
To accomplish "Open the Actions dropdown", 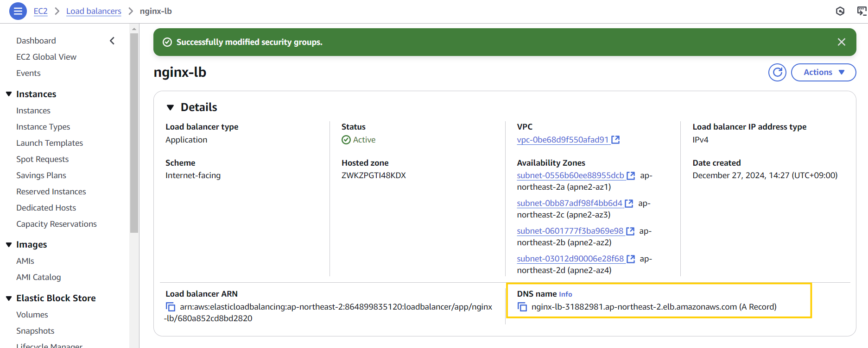I will point(823,72).
